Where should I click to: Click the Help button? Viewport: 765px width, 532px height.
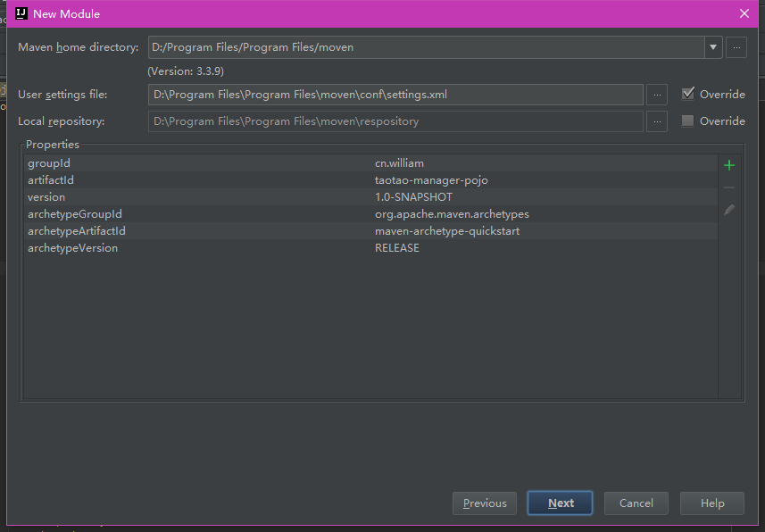tap(711, 503)
